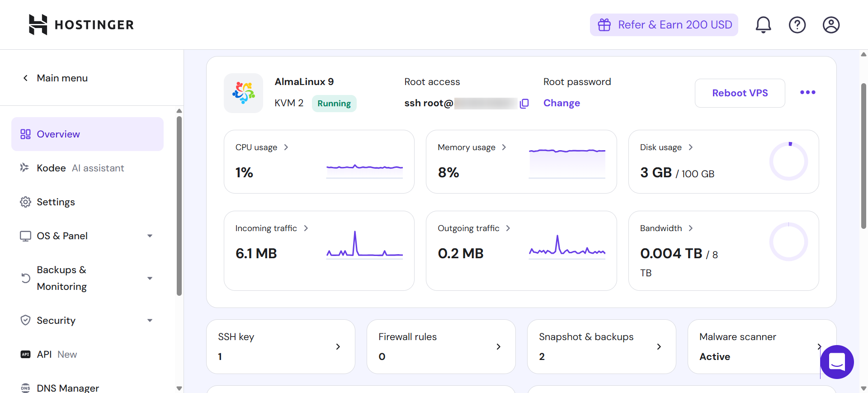The image size is (868, 393).
Task: Click the gift icon in referral banner
Action: [x=604, y=25]
